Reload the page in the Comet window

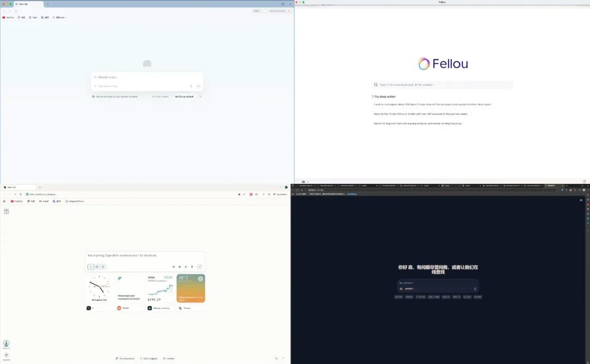click(x=15, y=194)
